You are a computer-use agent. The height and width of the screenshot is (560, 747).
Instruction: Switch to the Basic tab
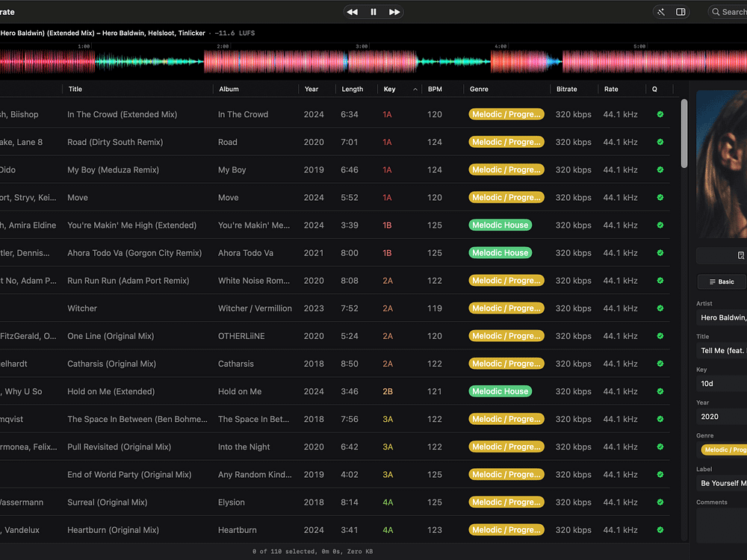click(722, 282)
